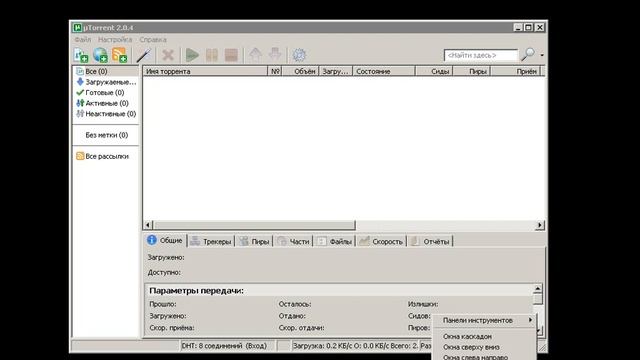Sort by Сиды column header
This screenshot has height=360, width=640.
tap(434, 71)
